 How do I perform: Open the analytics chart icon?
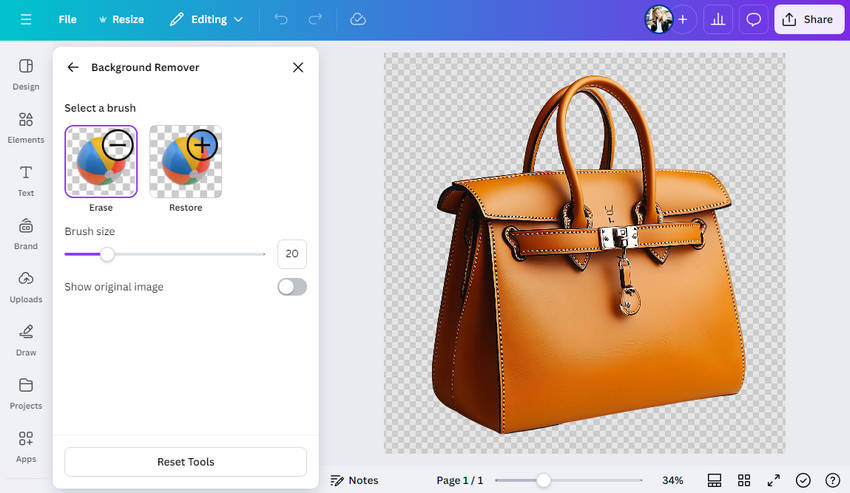pyautogui.click(x=718, y=20)
